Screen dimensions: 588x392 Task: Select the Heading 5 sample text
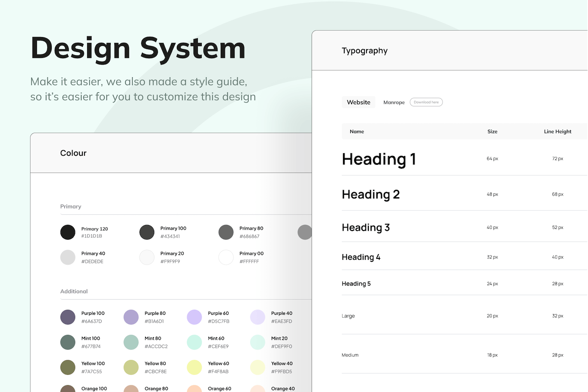pos(356,284)
